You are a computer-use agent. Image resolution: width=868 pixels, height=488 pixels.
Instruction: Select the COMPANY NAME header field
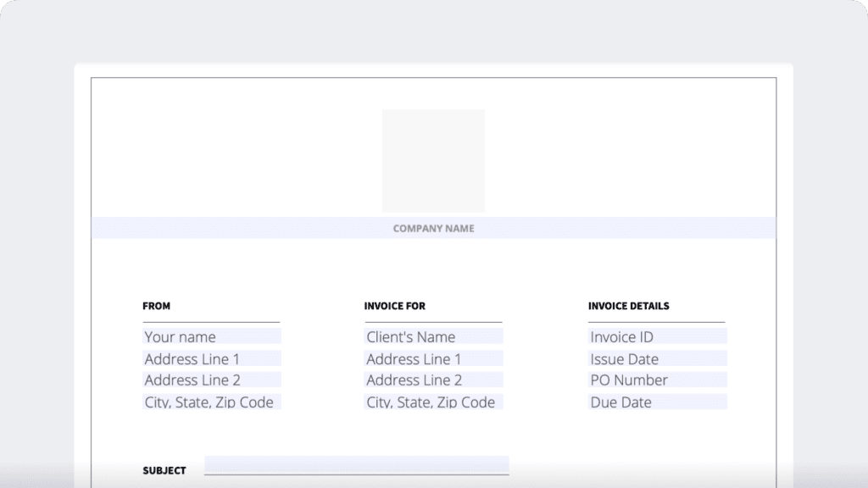pos(433,228)
